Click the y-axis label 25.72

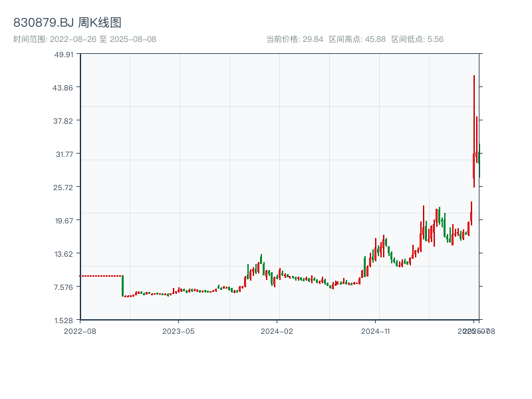coord(63,188)
